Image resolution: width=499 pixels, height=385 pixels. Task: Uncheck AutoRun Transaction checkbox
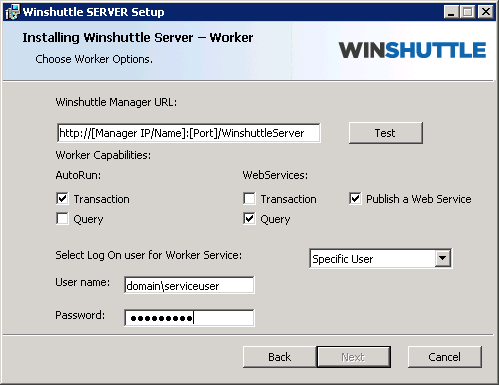coord(62,199)
